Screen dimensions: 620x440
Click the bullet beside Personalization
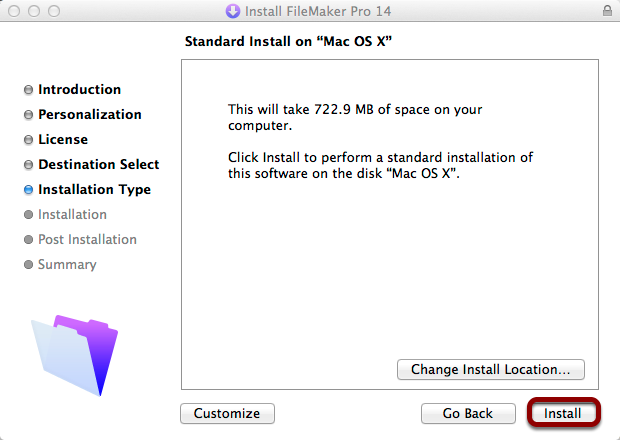click(x=28, y=115)
